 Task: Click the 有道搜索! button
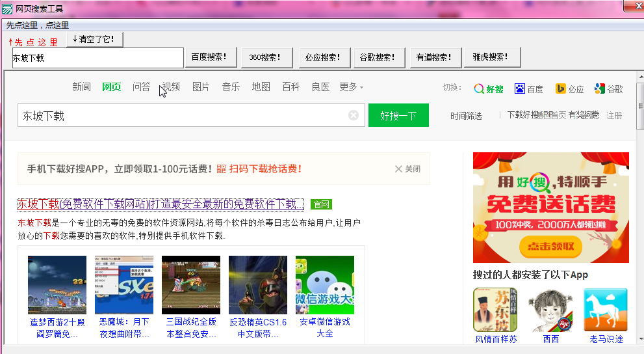[436, 57]
